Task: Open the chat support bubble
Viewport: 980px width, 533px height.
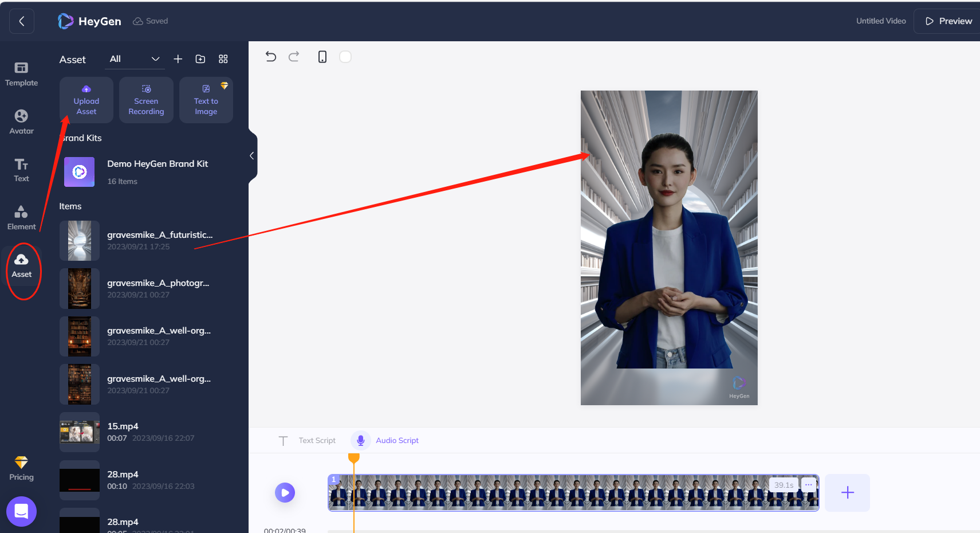Action: [x=21, y=511]
